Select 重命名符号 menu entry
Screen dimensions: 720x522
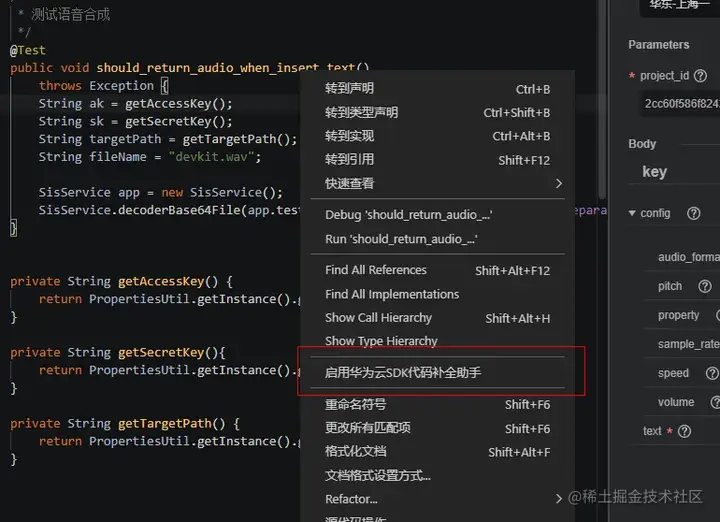click(437, 404)
